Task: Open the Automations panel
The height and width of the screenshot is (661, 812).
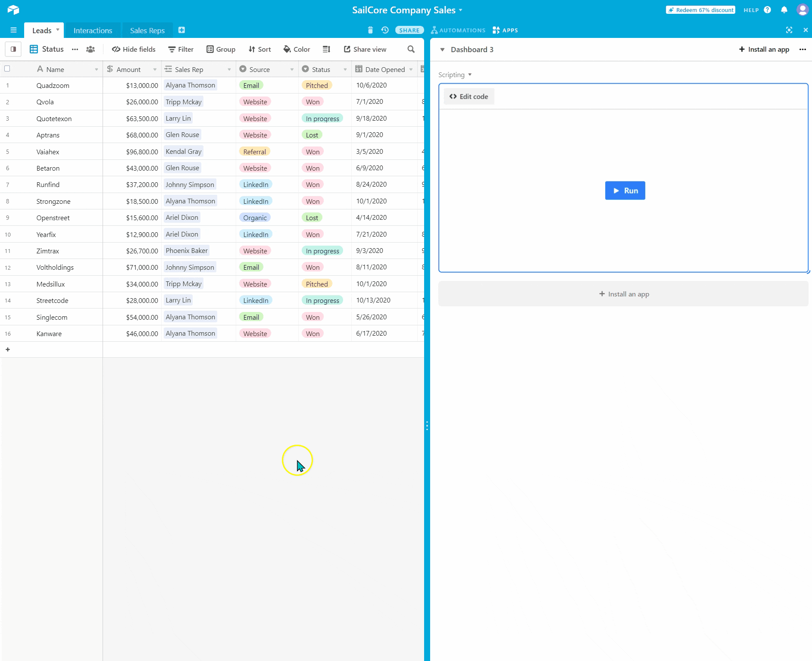Action: tap(458, 30)
